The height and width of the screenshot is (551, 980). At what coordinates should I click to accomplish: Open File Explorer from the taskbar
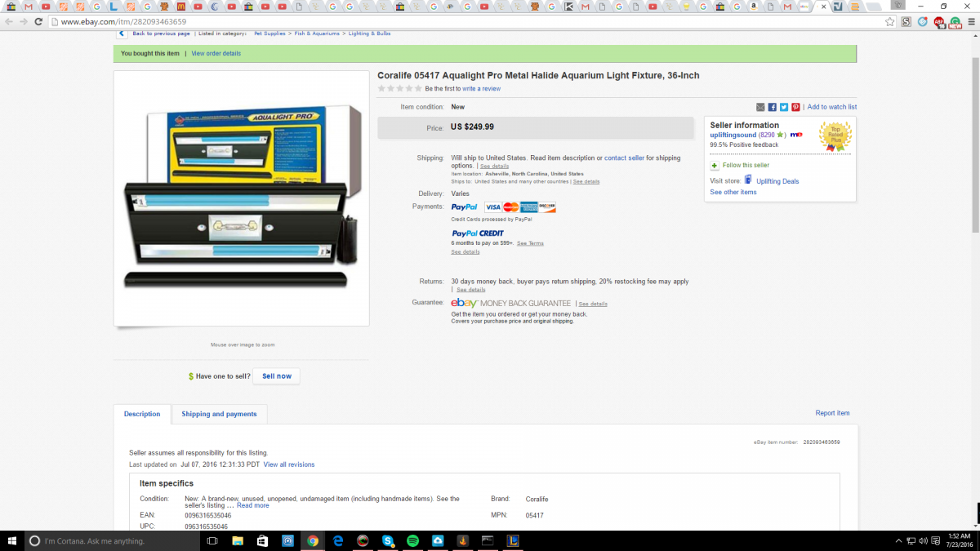tap(238, 540)
